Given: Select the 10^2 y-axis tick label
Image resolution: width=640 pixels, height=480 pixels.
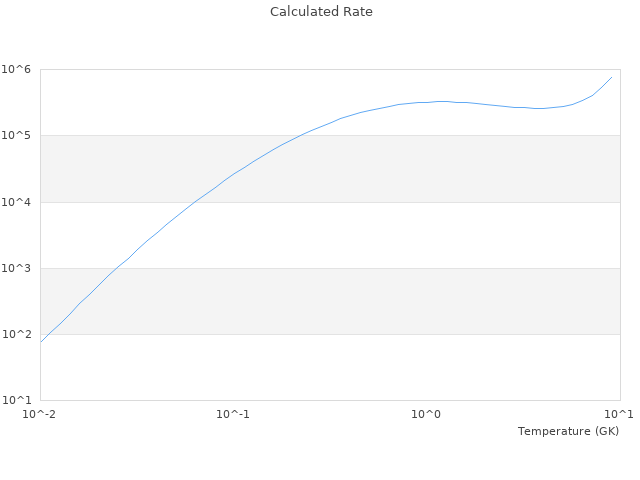Looking at the screenshot, I should pos(17,334).
